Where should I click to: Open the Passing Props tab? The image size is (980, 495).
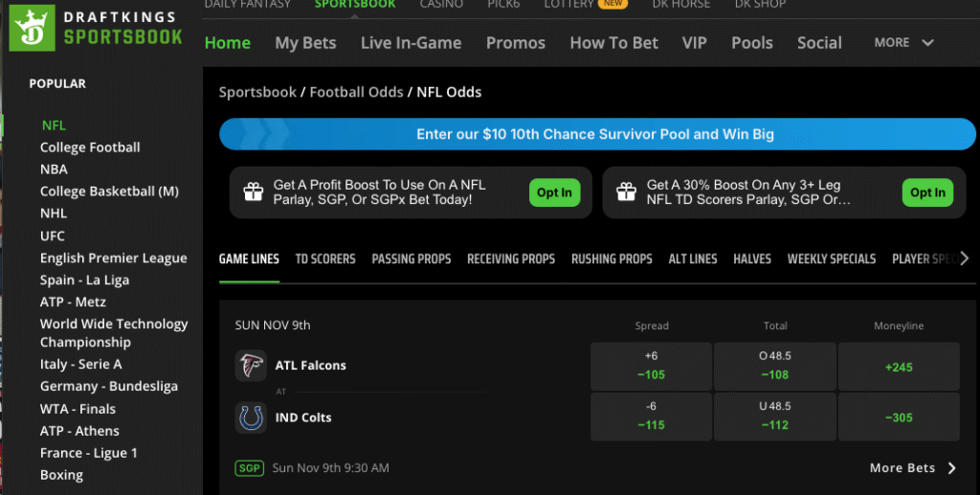pos(412,259)
